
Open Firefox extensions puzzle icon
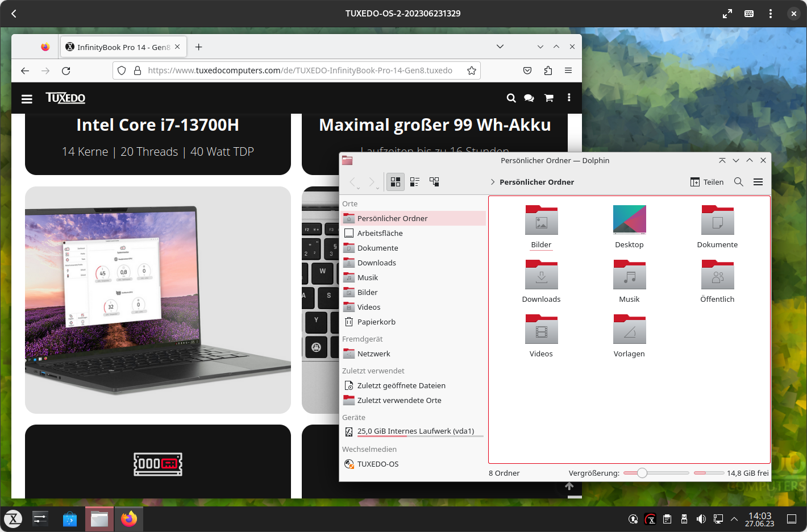tap(548, 70)
